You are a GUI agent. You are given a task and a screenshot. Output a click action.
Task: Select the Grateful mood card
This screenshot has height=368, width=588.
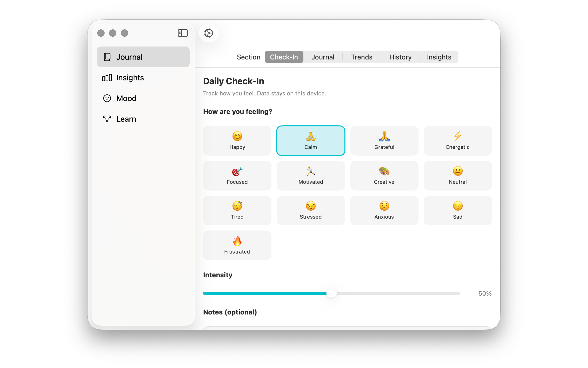(x=384, y=141)
